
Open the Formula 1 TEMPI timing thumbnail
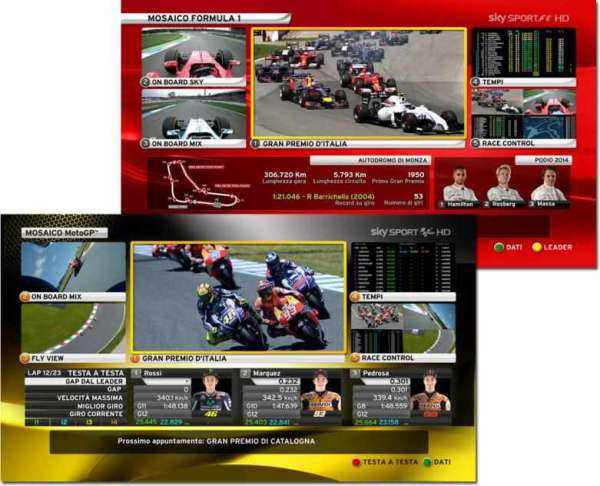pyautogui.click(x=524, y=53)
